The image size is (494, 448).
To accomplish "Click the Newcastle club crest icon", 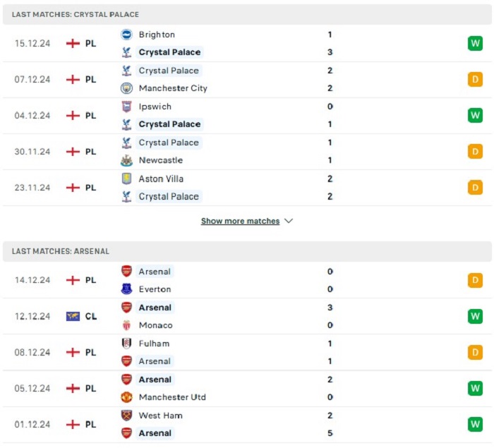I will point(126,160).
